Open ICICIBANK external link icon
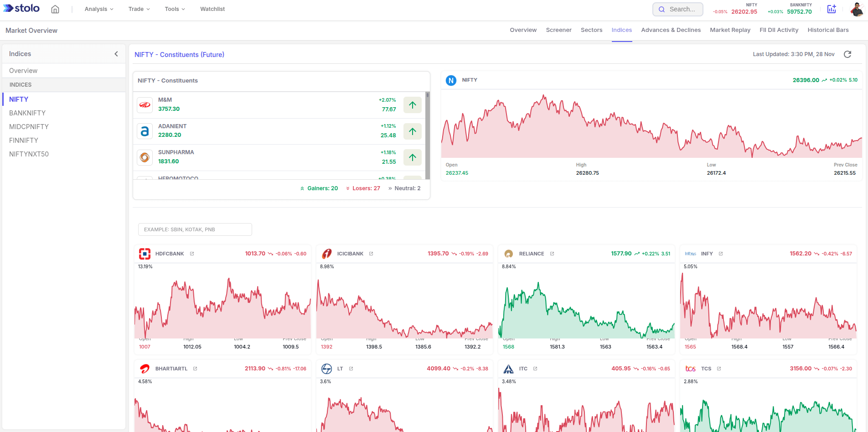This screenshot has width=868, height=432. point(371,254)
